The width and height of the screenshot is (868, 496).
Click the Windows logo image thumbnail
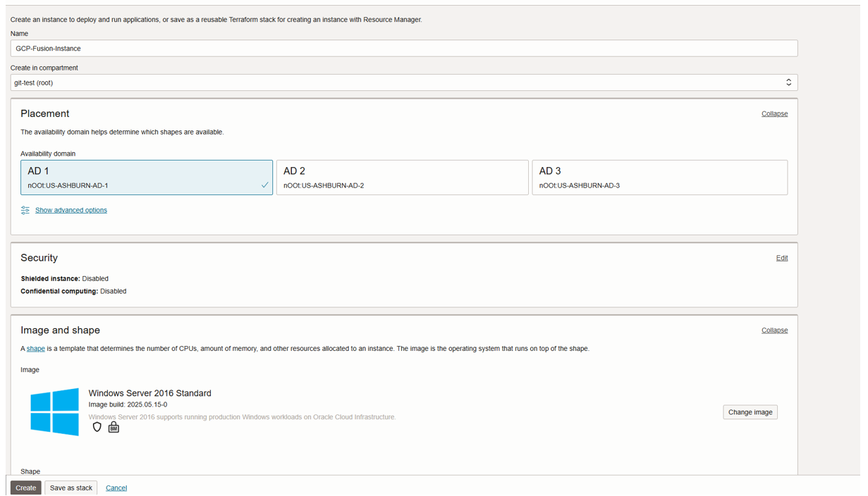[55, 411]
